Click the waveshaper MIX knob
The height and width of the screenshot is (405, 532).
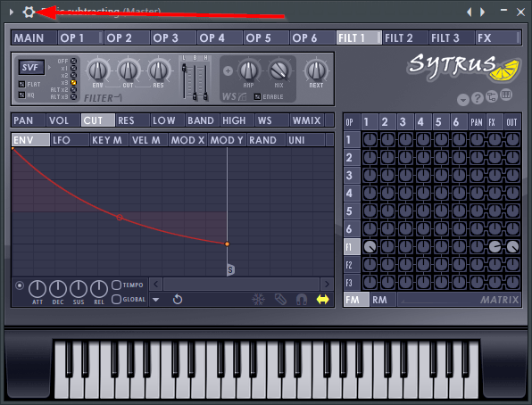[x=278, y=70]
